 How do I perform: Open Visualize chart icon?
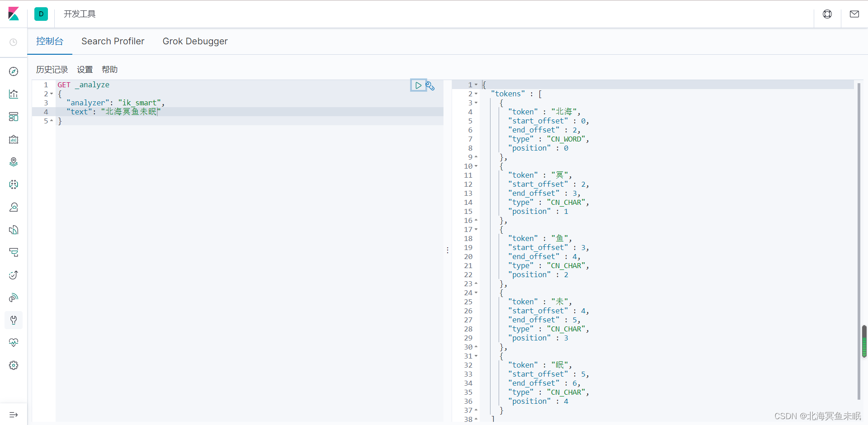pyautogui.click(x=14, y=94)
